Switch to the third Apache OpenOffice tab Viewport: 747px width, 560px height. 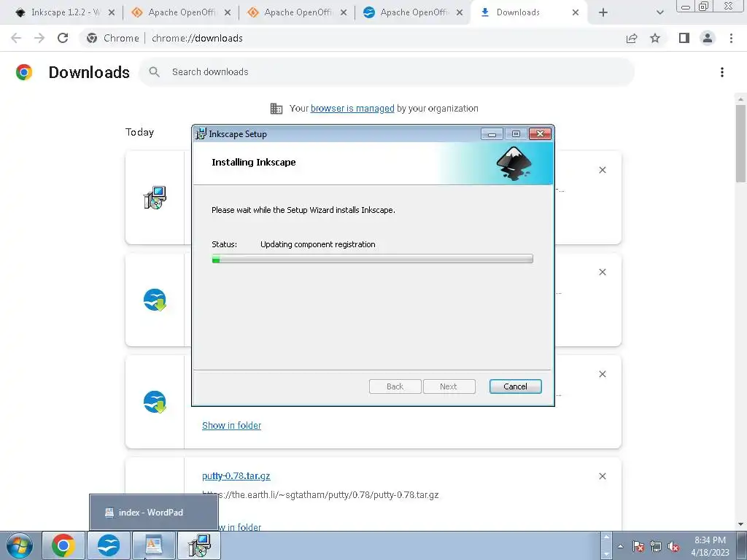tap(414, 12)
